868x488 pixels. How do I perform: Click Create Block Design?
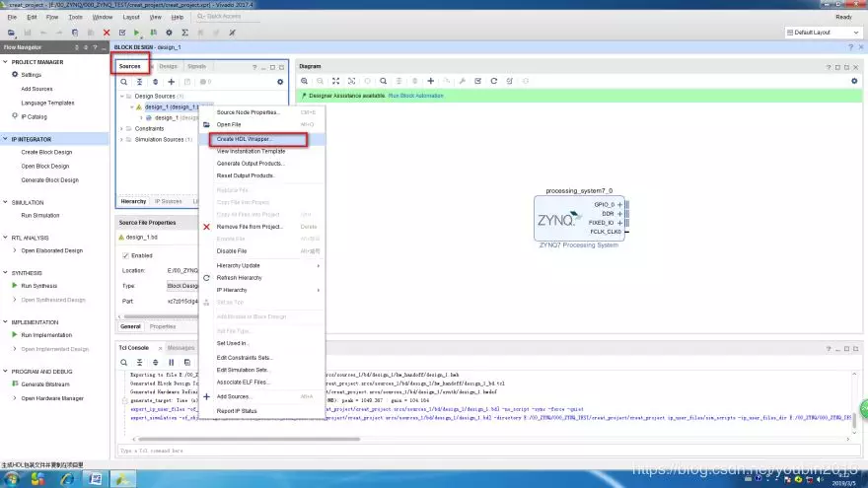pos(46,152)
